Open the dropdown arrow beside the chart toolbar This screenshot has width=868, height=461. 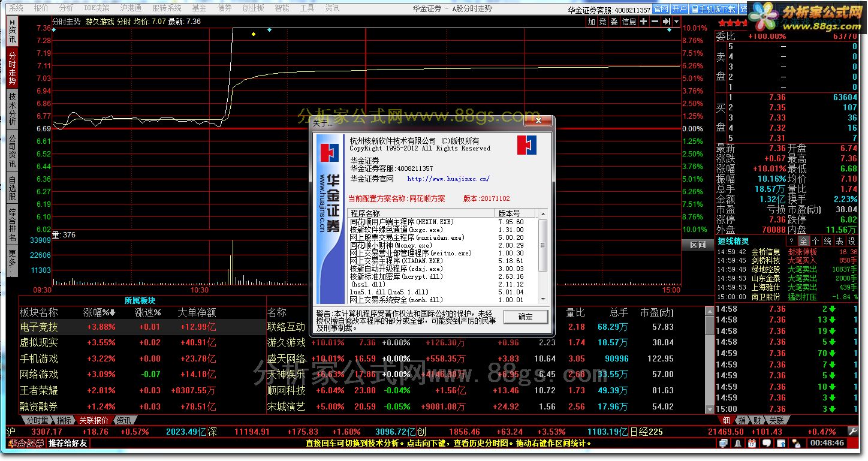click(x=676, y=22)
